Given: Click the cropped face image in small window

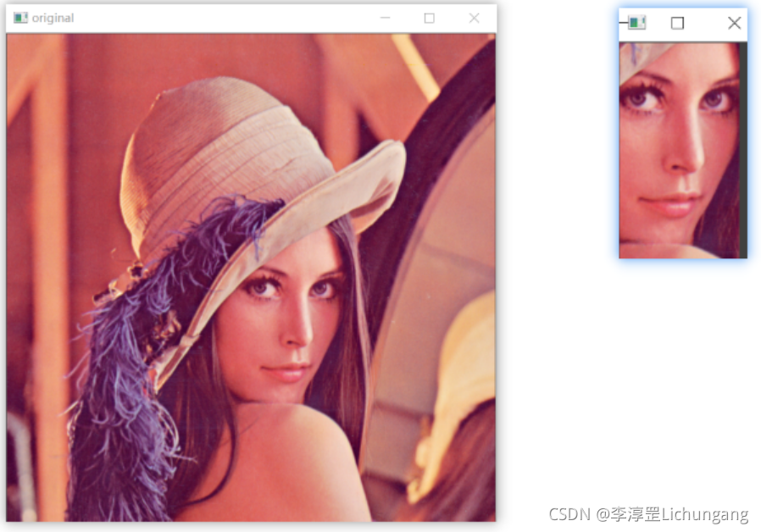Looking at the screenshot, I should (x=680, y=150).
